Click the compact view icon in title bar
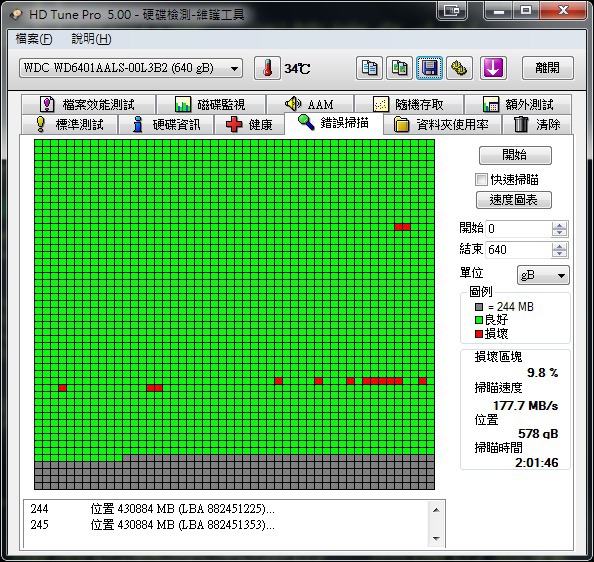The image size is (594, 562). tap(452, 10)
